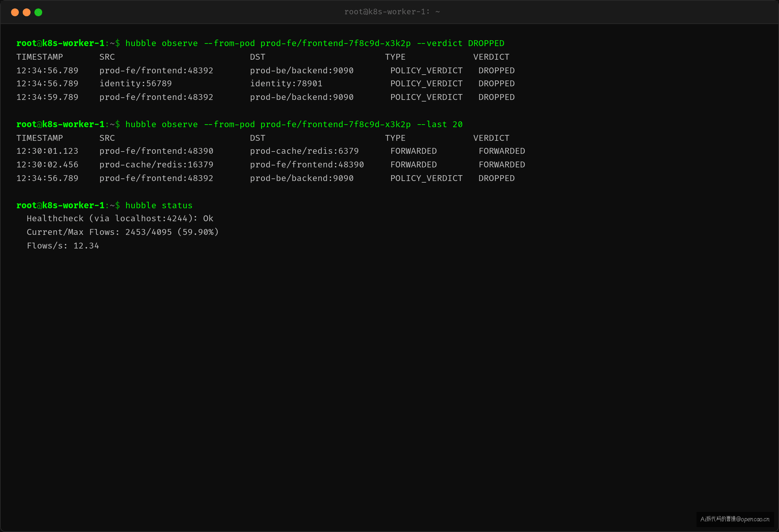
Task: Click the window title root@k8s-worker-1
Action: (x=392, y=12)
